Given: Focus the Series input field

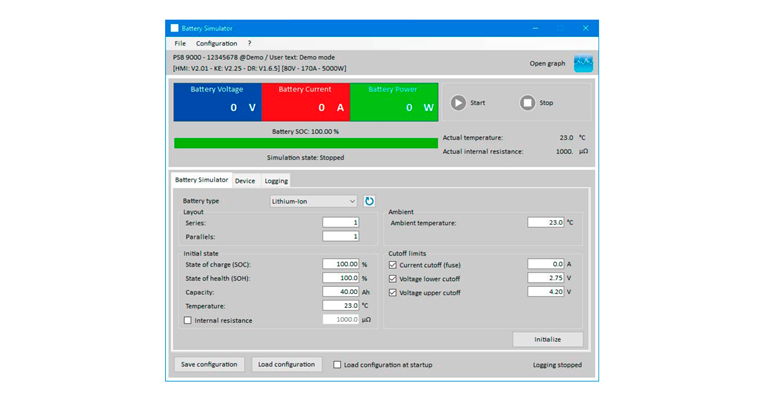Looking at the screenshot, I should point(341,222).
